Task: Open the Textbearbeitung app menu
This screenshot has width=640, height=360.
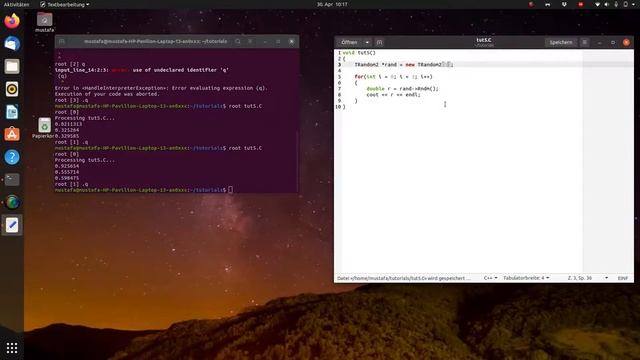Action: 64,4
